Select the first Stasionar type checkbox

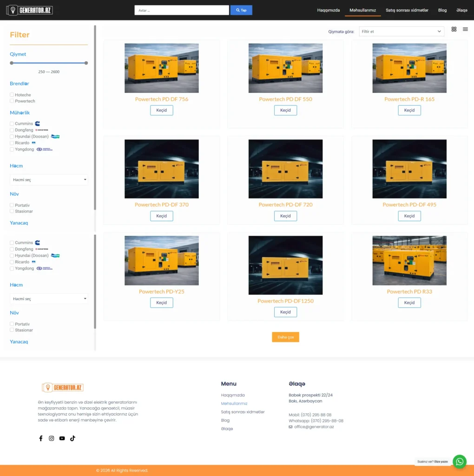coord(12,211)
